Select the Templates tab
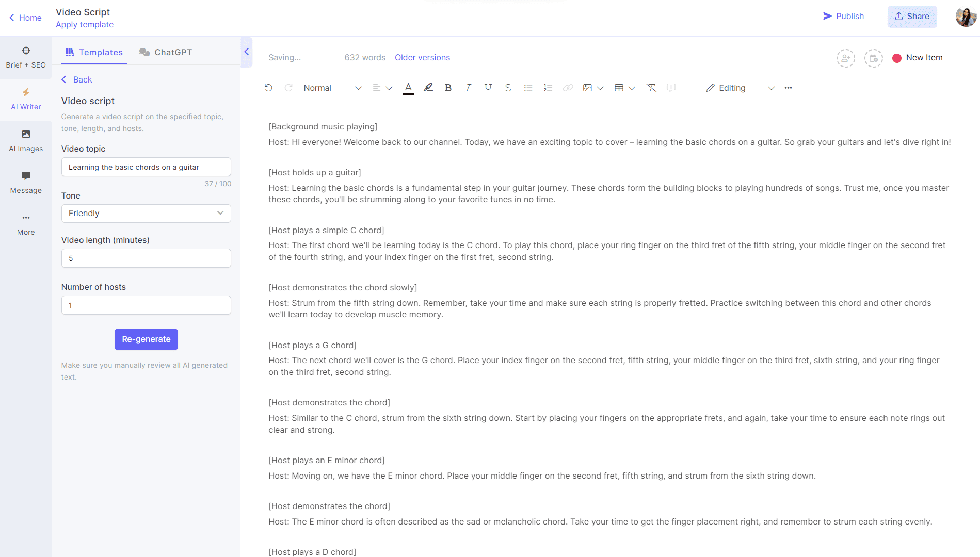The height and width of the screenshot is (557, 980). coord(94,52)
